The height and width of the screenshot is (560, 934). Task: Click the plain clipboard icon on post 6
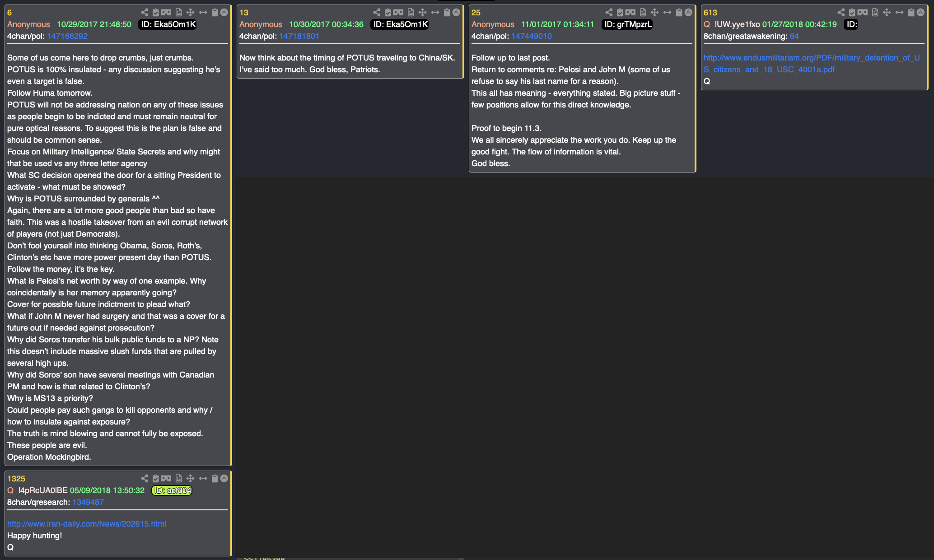coord(215,13)
